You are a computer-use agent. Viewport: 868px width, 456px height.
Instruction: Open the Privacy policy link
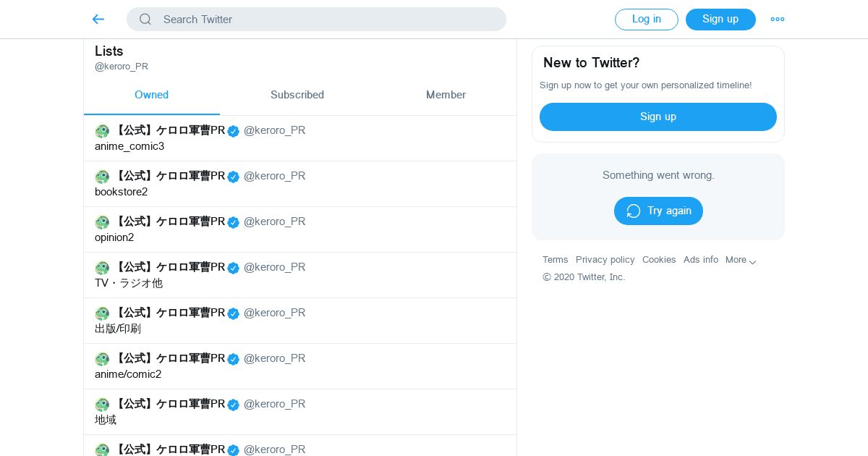click(605, 260)
